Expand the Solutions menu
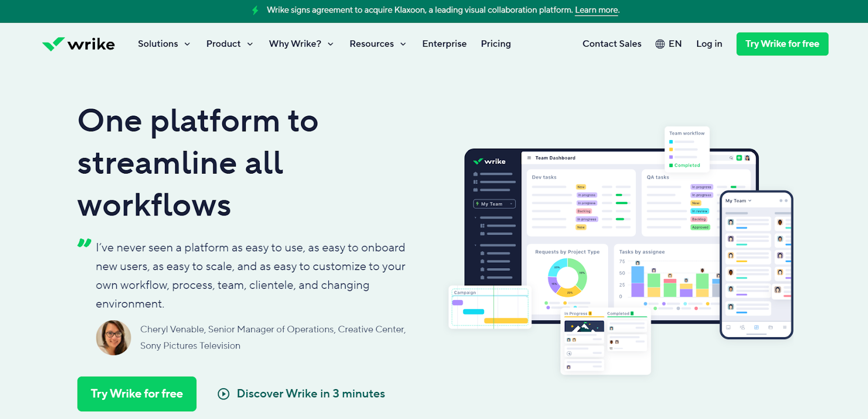The height and width of the screenshot is (419, 868). [x=164, y=44]
